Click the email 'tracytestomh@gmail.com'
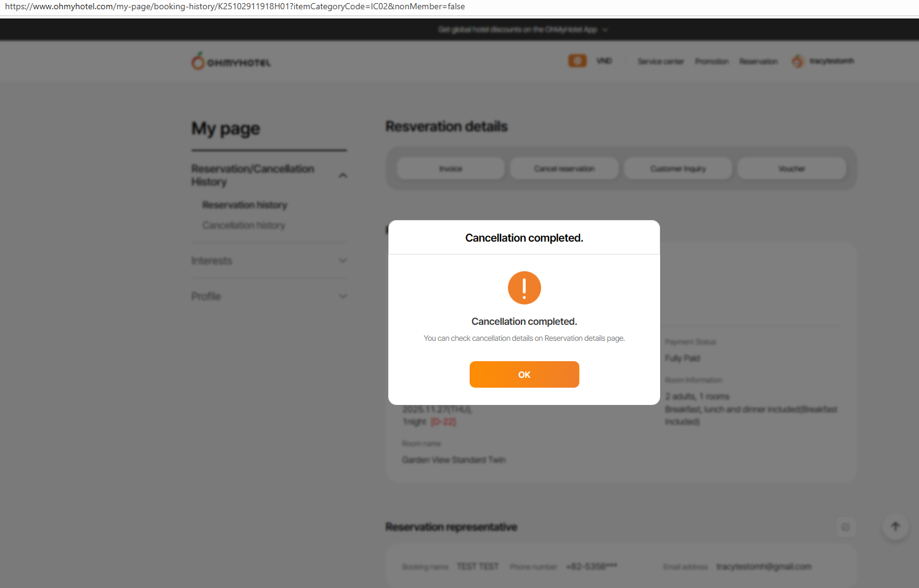Image resolution: width=919 pixels, height=588 pixels. point(764,566)
